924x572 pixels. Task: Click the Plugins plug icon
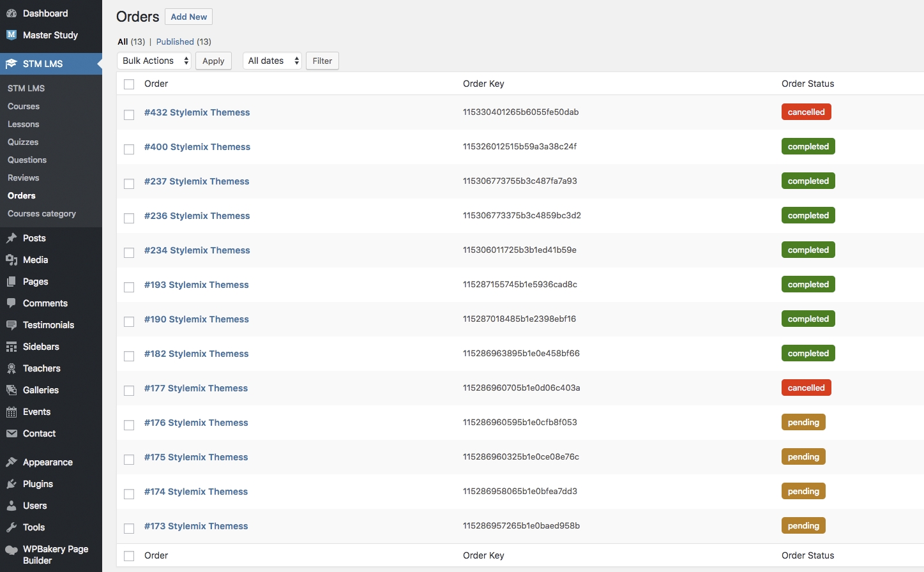tap(11, 484)
